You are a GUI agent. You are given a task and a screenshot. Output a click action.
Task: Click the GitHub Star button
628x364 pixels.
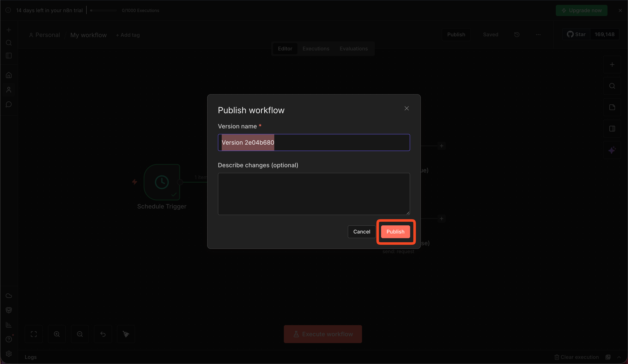(x=576, y=34)
